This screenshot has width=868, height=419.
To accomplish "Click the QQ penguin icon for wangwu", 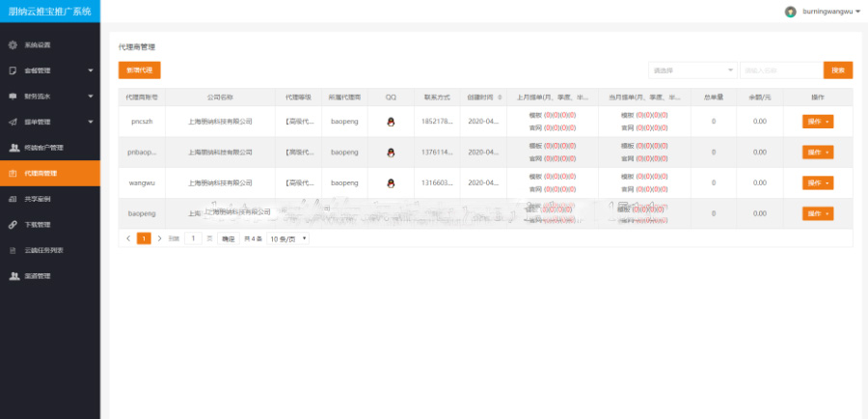I will tap(391, 182).
